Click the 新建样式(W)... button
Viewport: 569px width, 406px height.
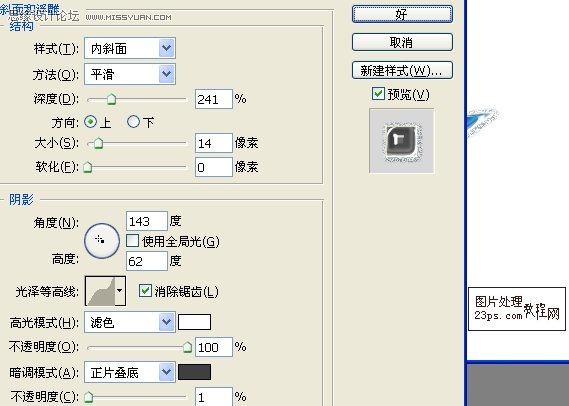pyautogui.click(x=402, y=70)
